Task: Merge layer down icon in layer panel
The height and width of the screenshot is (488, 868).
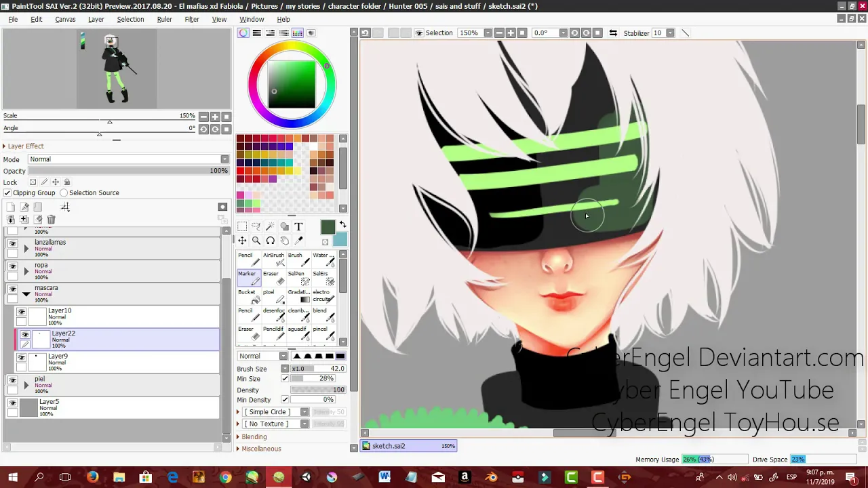Action: 11,220
